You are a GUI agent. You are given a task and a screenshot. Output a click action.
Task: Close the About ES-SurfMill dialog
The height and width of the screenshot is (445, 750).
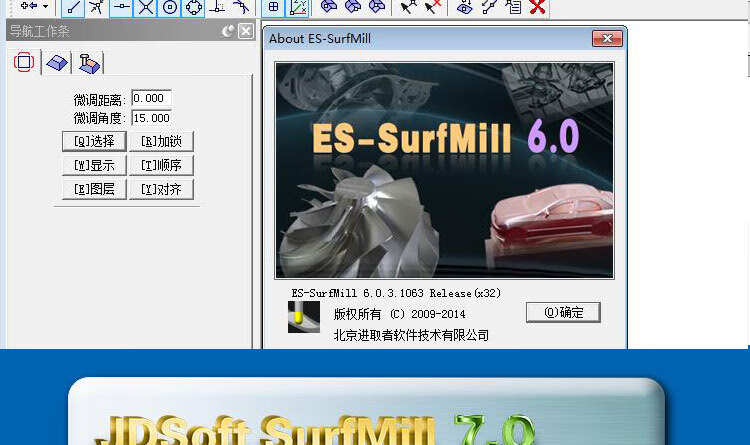pos(607,38)
